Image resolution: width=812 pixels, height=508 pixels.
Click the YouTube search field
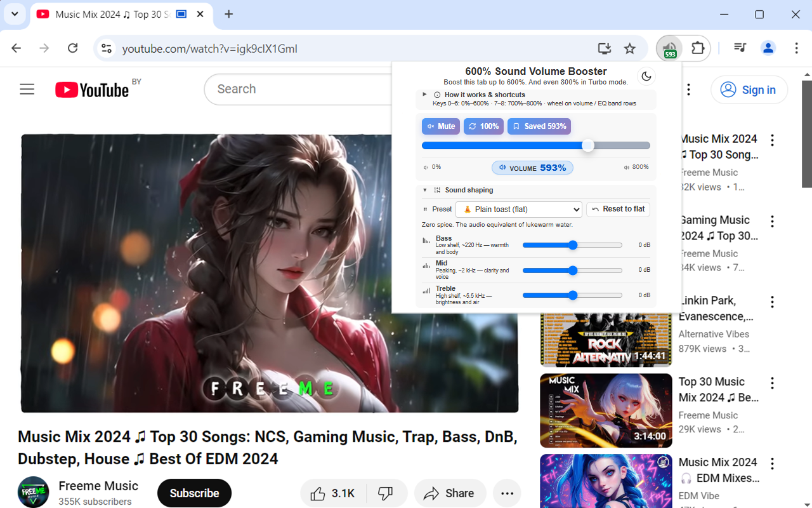(x=298, y=90)
